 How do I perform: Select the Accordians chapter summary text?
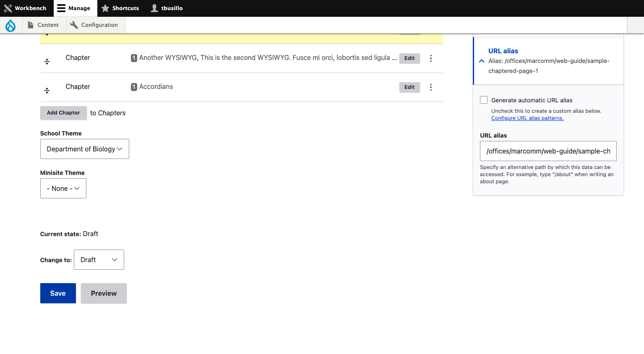tap(156, 87)
